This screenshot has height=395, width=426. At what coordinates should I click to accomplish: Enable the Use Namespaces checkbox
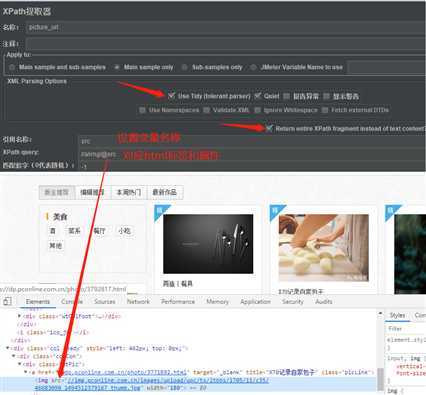[x=142, y=110]
